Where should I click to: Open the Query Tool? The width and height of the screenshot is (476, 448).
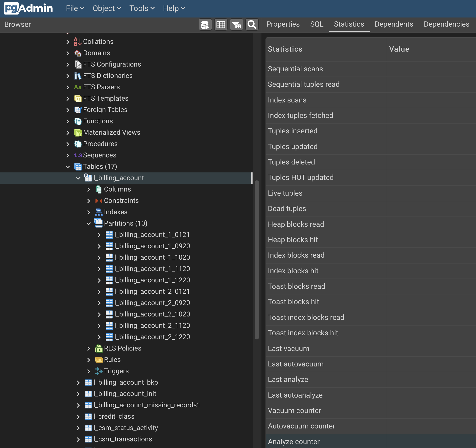pyautogui.click(x=205, y=24)
